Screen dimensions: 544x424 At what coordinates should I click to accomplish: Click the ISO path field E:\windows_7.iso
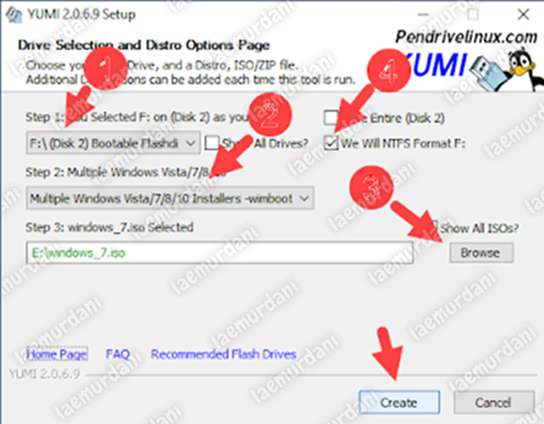click(x=220, y=253)
